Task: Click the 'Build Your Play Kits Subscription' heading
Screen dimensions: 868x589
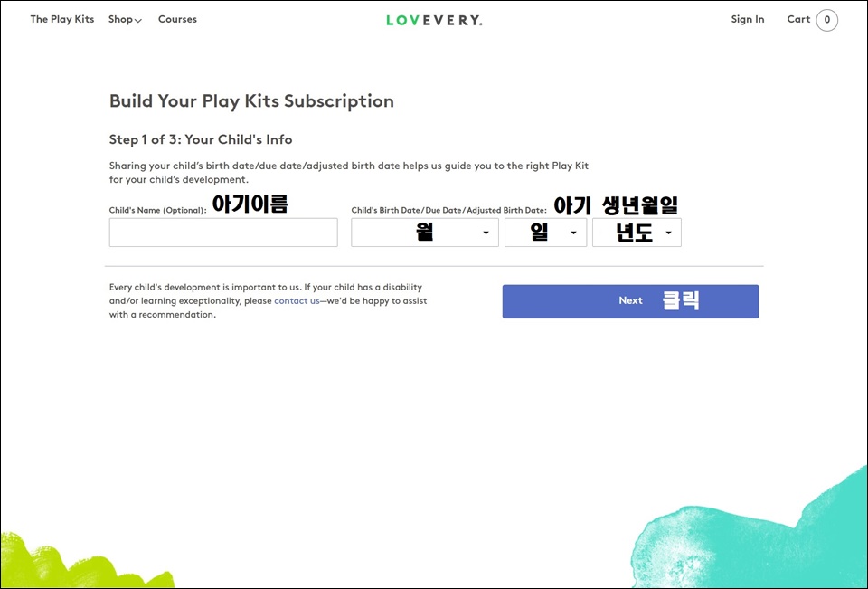Action: click(251, 101)
